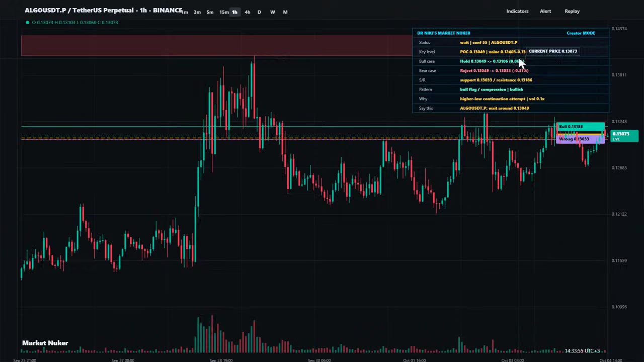Click the 0.13811 price axis label
The width and height of the screenshot is (644, 362).
pos(619,75)
